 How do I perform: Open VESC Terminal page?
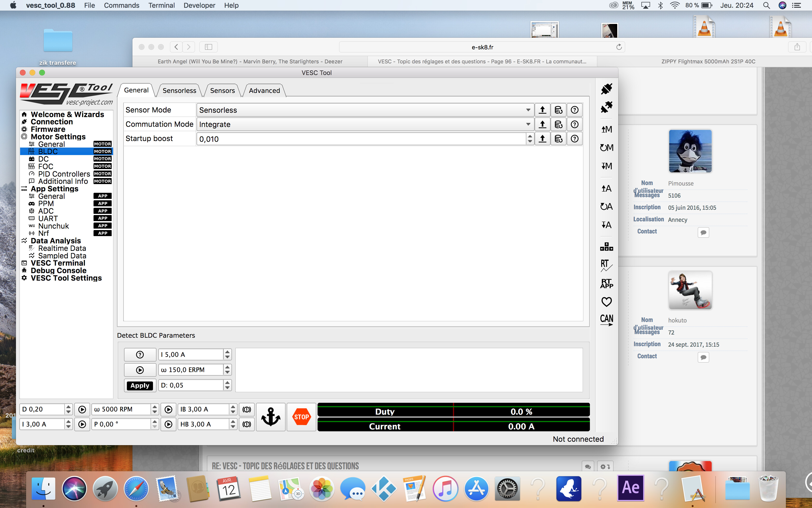[x=58, y=263]
